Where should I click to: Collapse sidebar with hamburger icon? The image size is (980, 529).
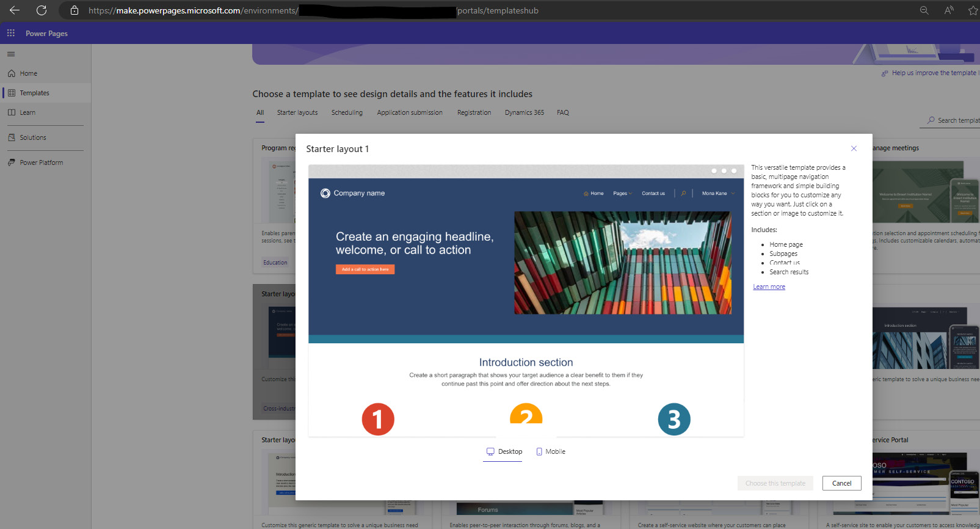(11, 54)
